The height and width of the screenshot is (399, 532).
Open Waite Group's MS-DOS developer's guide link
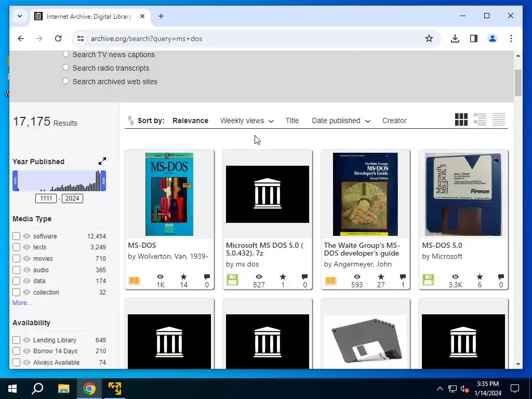coord(362,249)
